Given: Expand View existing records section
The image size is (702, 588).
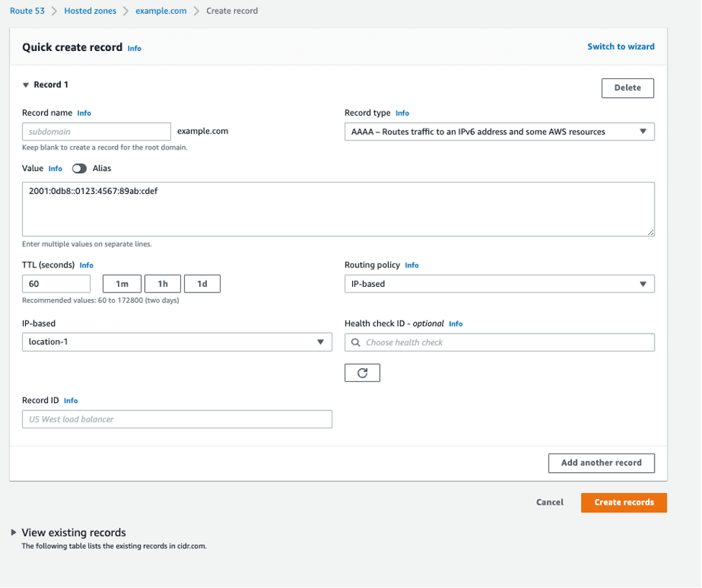Looking at the screenshot, I should click(14, 533).
